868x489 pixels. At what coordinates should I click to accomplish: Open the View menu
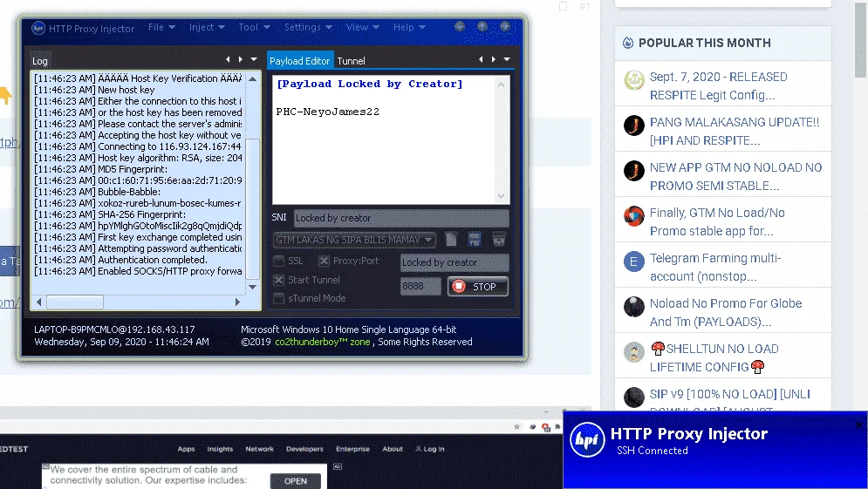363,26
